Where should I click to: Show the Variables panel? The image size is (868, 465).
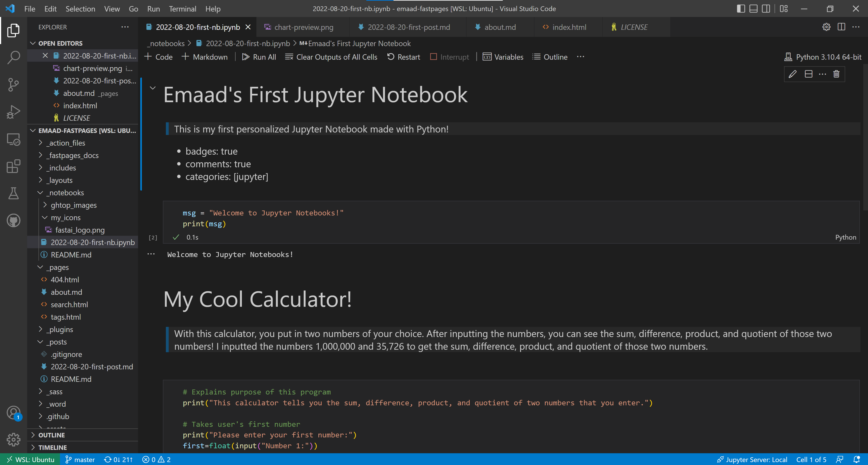pyautogui.click(x=503, y=57)
